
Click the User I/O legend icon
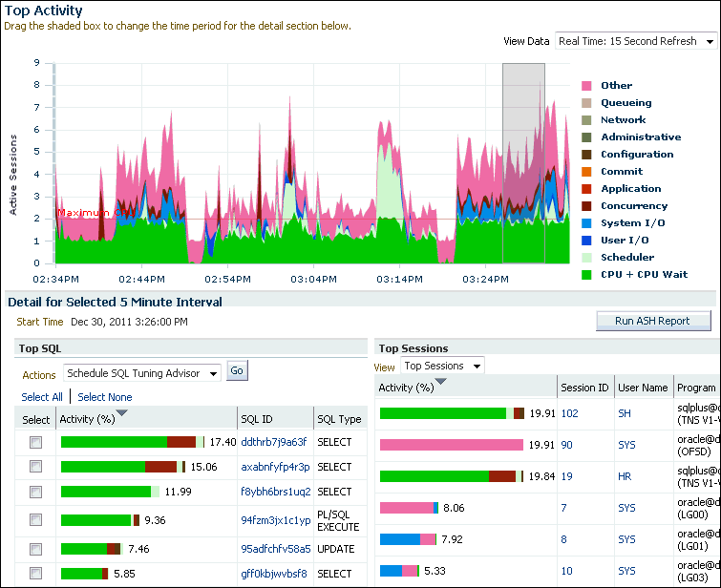586,241
